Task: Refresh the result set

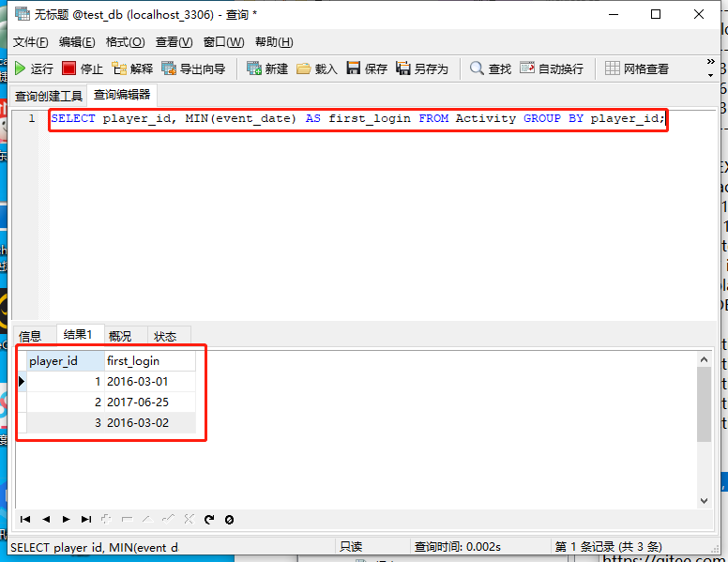Action: pos(209,519)
